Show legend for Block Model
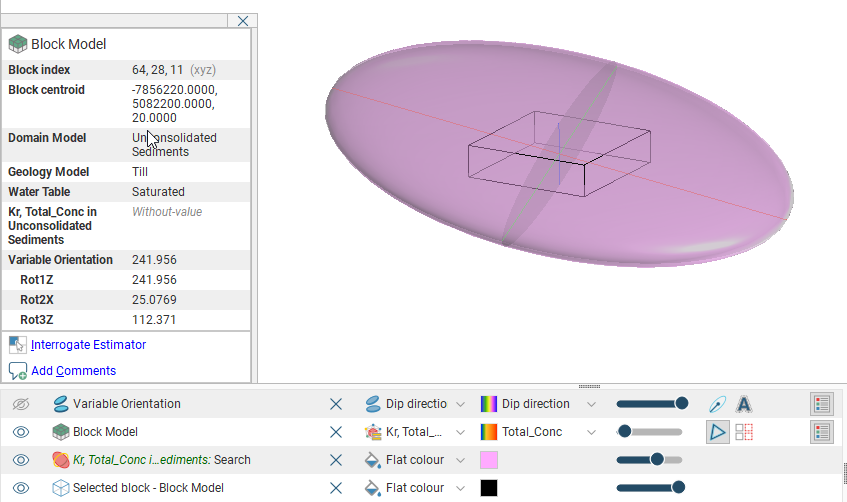This screenshot has height=502, width=847. [x=822, y=432]
